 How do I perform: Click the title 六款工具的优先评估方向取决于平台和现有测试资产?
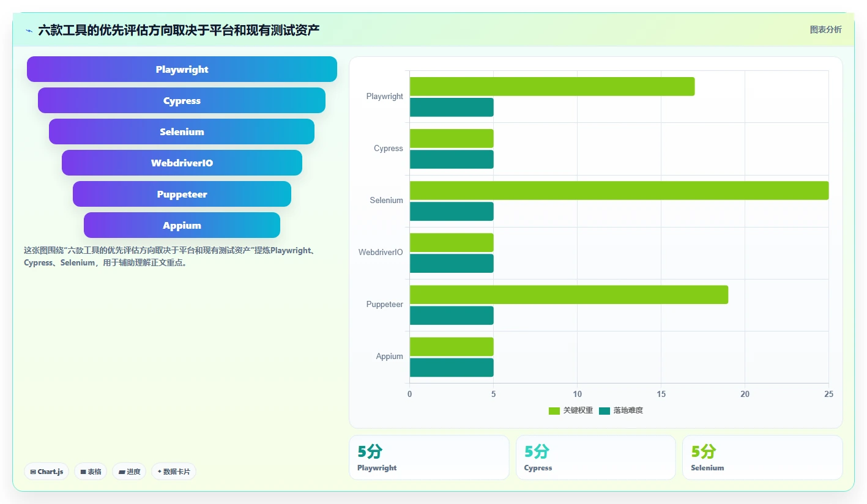179,30
